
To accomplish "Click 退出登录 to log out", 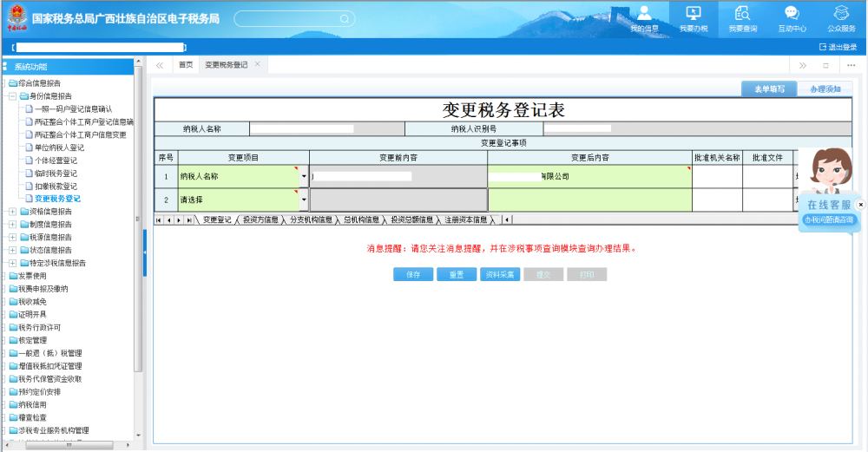I will [838, 47].
